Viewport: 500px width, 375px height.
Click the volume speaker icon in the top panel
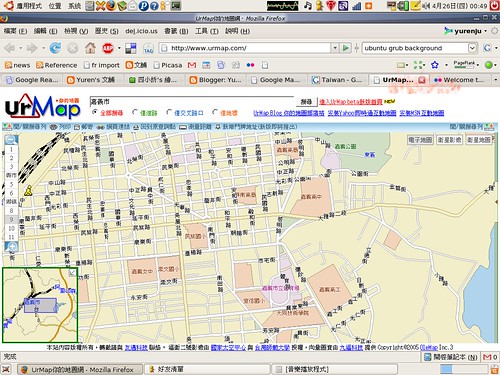click(425, 6)
